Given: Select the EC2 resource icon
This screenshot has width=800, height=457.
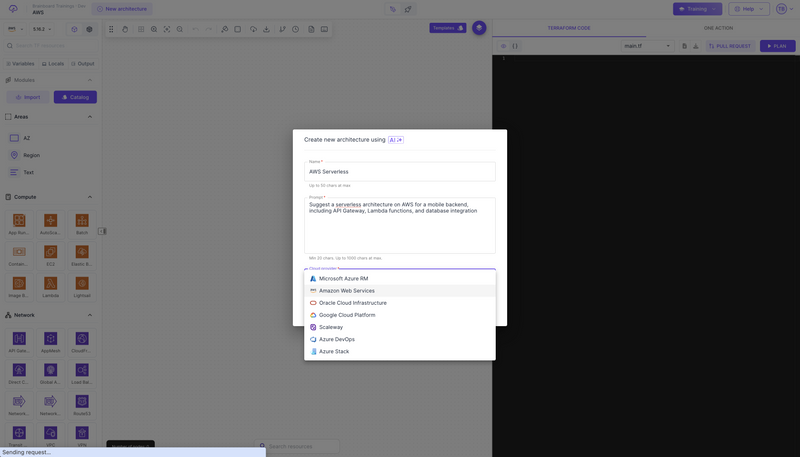Looking at the screenshot, I should coord(51,252).
